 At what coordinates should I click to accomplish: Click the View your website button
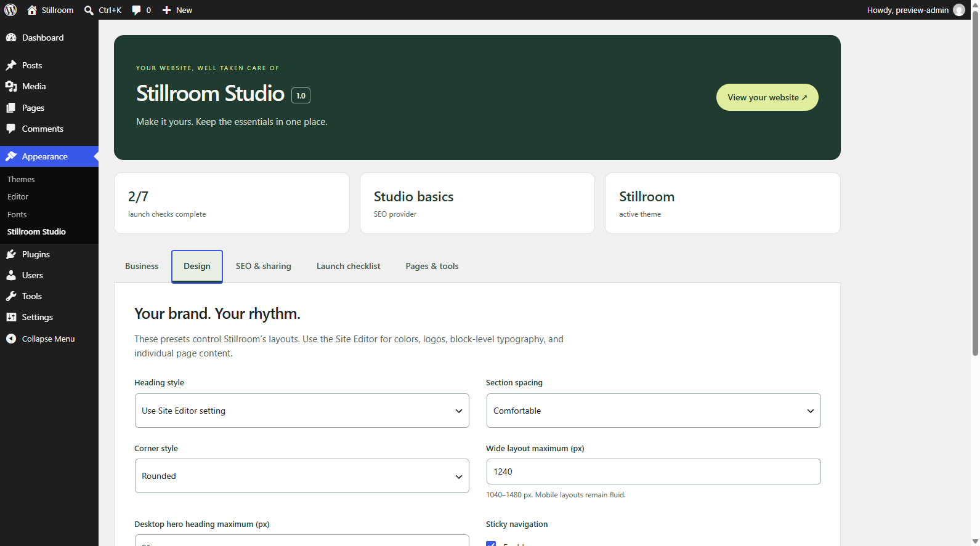click(x=767, y=97)
